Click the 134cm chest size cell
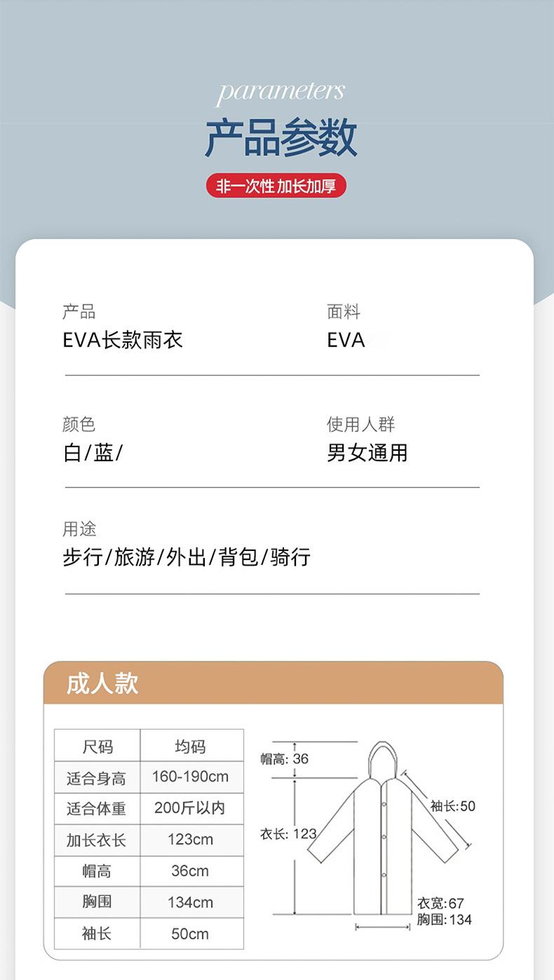The width and height of the screenshot is (554, 980). tap(190, 902)
